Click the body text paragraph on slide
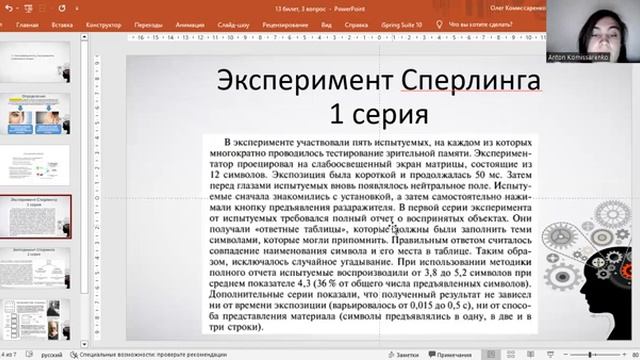 click(x=371, y=234)
